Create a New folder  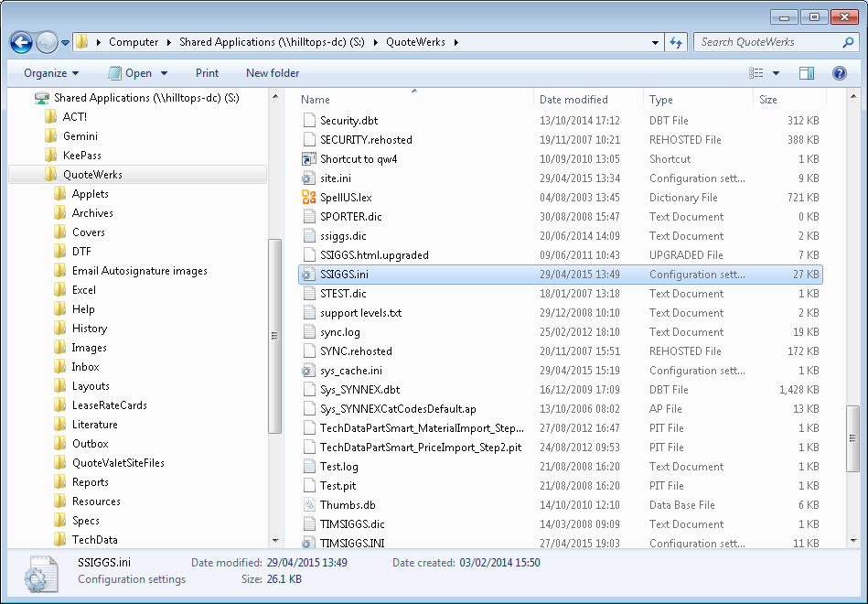tap(273, 73)
